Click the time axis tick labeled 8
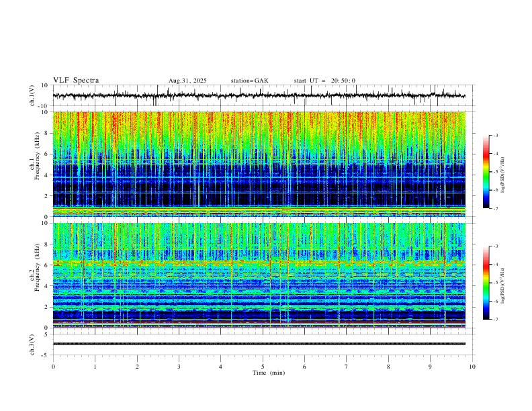 pos(388,367)
